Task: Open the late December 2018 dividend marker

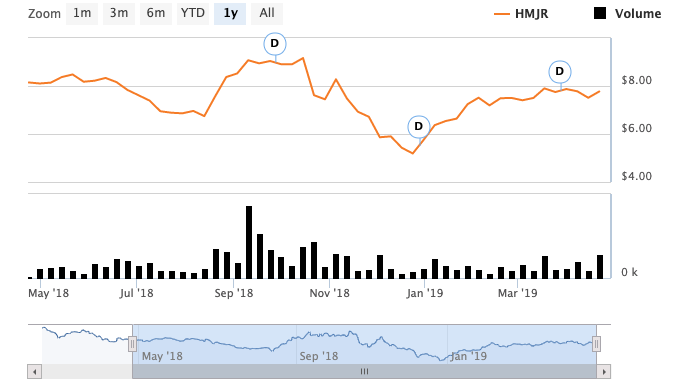Action: click(x=418, y=127)
